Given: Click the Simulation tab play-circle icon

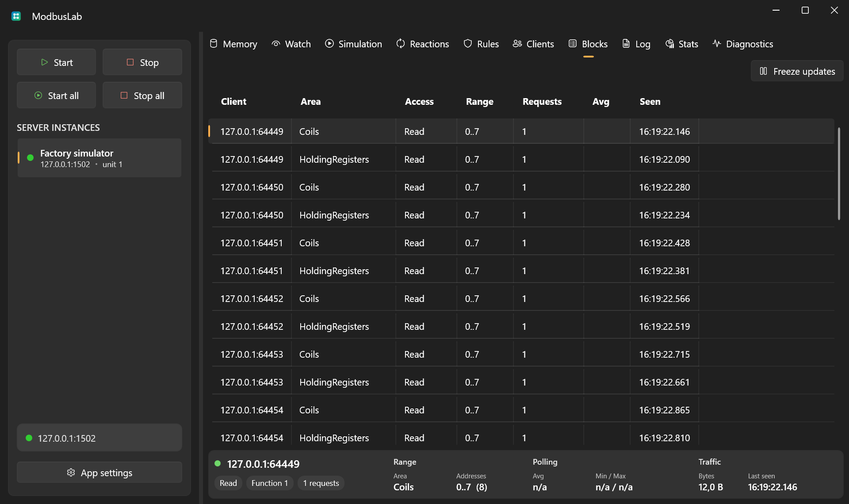Looking at the screenshot, I should pyautogui.click(x=329, y=44).
